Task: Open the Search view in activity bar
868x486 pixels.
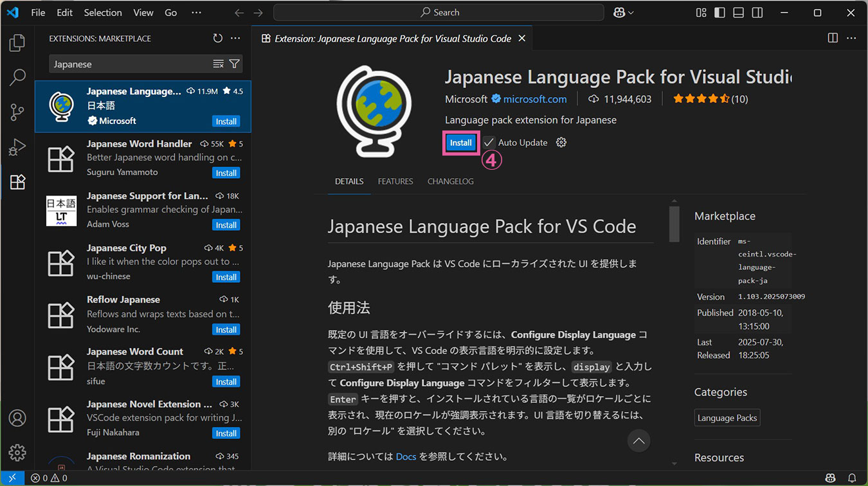Action: [x=17, y=78]
